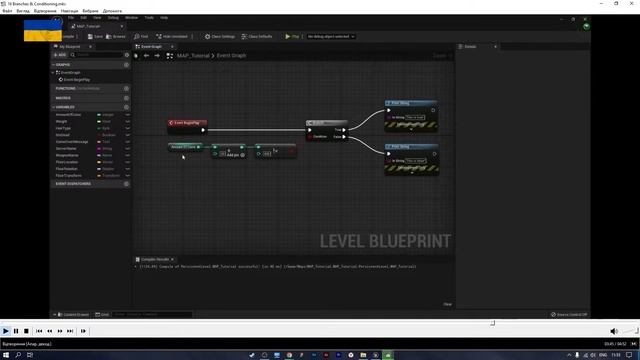Viewport: 640px width, 360px height.
Task: Toggle visibility eye of first variable
Action: pos(127,115)
